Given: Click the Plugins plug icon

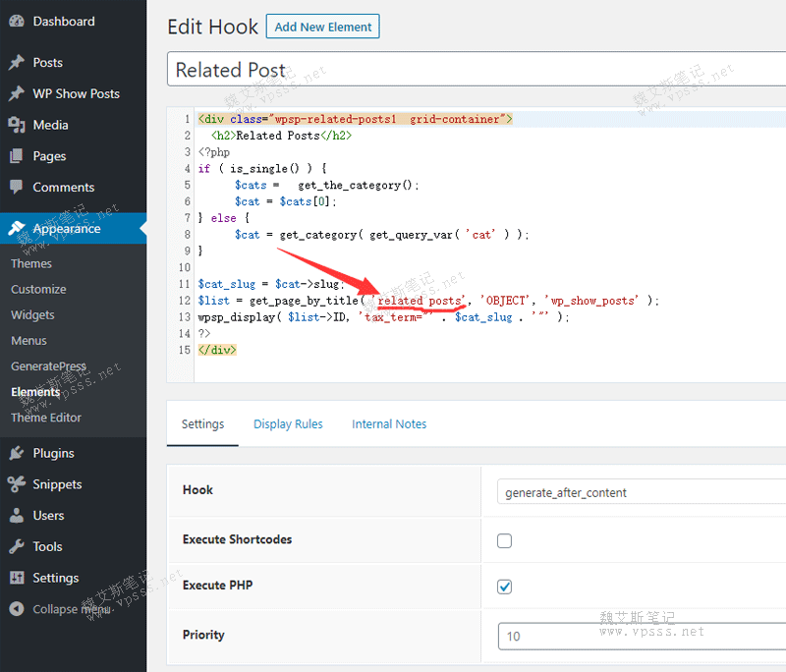Looking at the screenshot, I should [x=17, y=453].
